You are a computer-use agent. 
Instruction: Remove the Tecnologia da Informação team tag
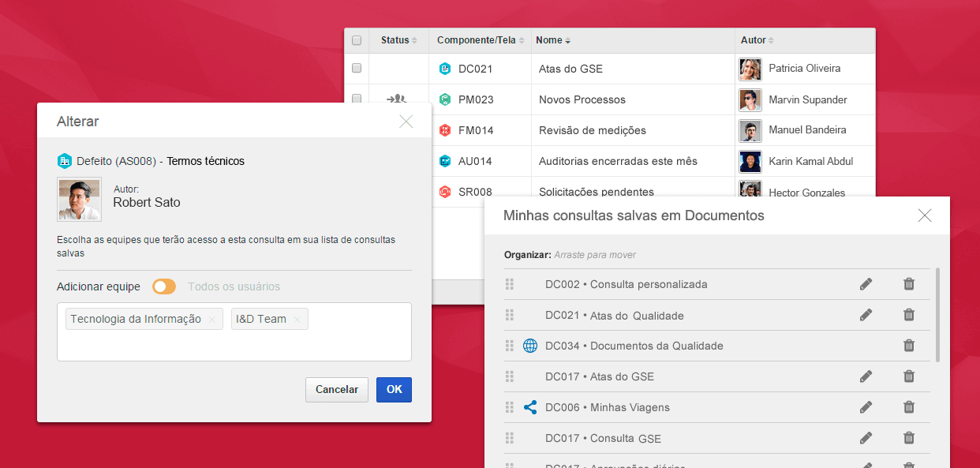(x=211, y=320)
